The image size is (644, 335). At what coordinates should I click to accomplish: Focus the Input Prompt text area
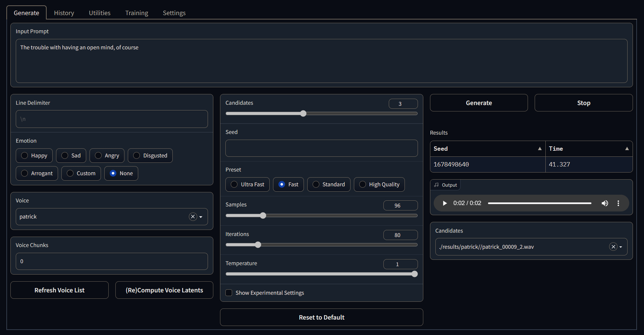322,61
